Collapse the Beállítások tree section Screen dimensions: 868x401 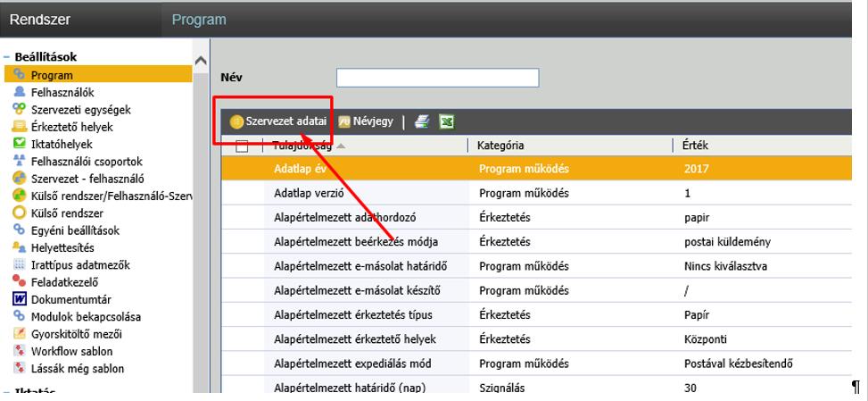(x=6, y=57)
